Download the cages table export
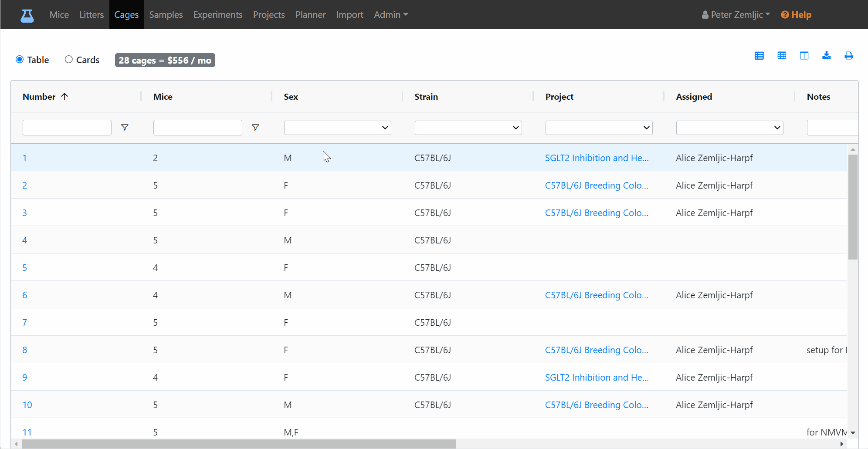 (x=826, y=55)
